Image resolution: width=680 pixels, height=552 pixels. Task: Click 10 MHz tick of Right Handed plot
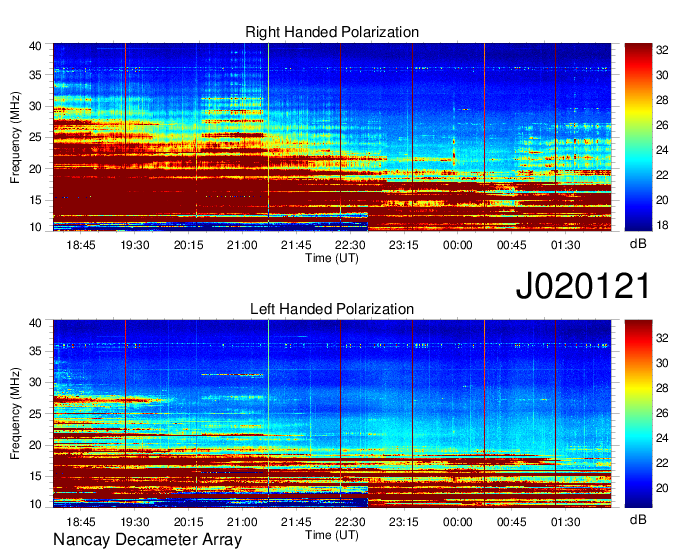click(x=35, y=227)
